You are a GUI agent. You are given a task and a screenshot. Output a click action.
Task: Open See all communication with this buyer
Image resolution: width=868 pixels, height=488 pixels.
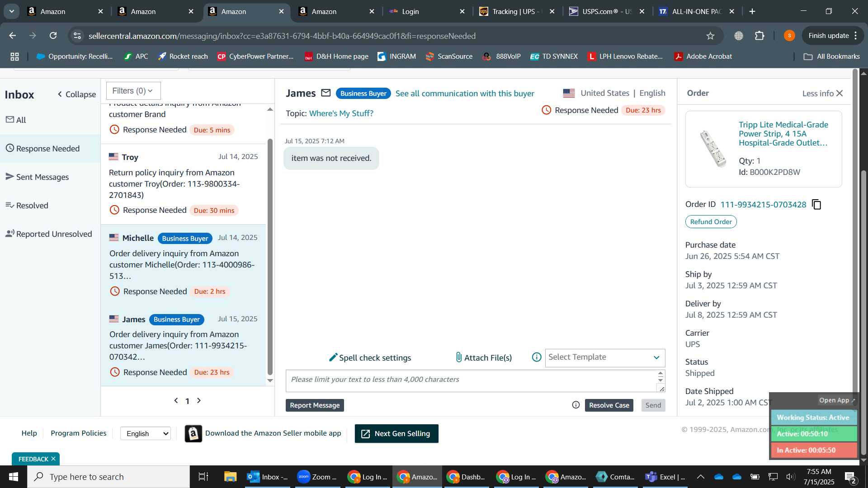[x=465, y=93]
